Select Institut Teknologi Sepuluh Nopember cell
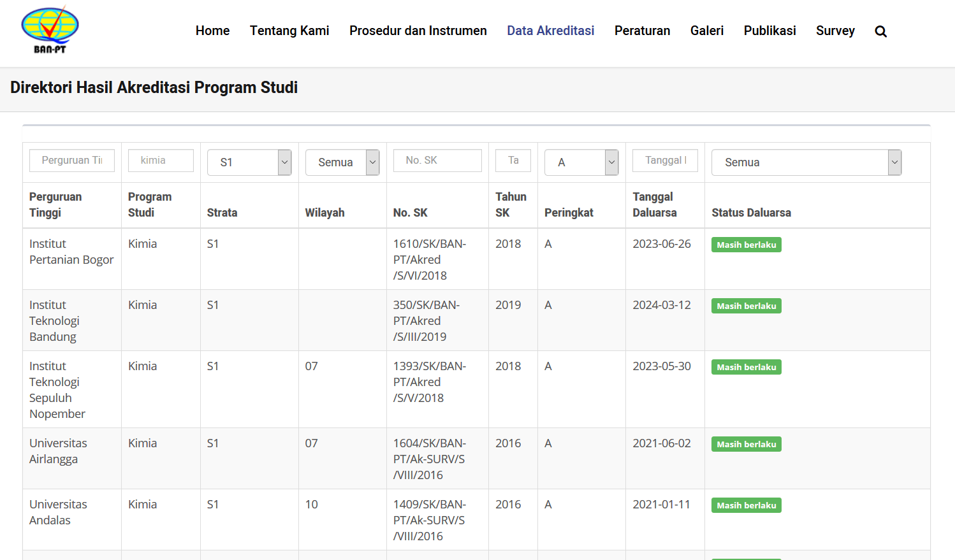Image resolution: width=955 pixels, height=560 pixels. [x=57, y=390]
